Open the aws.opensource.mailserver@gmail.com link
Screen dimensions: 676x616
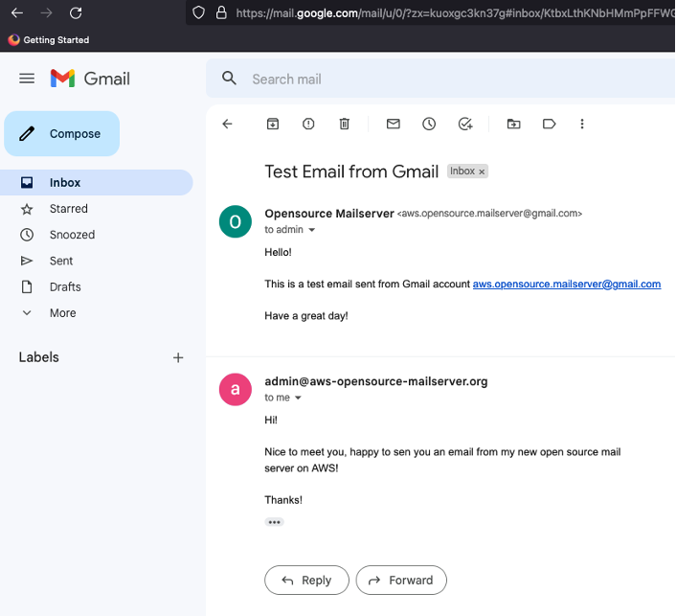point(567,284)
